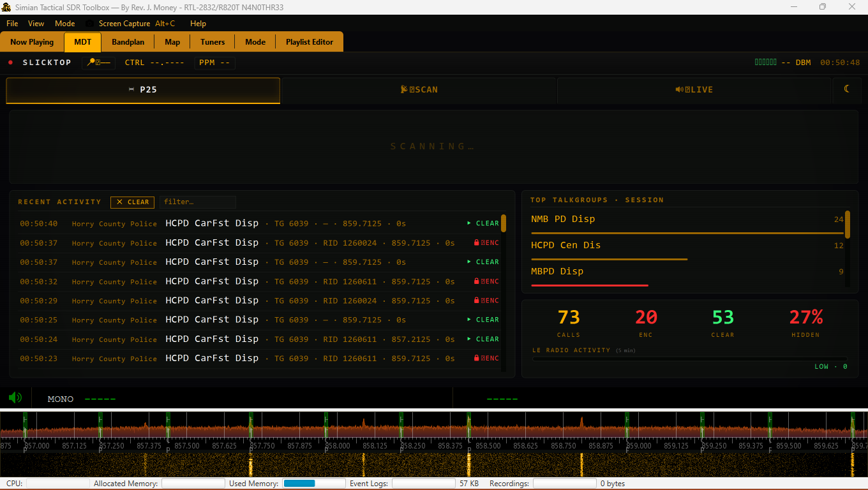Viewport: 868px width, 490px height.
Task: Click the LOW · 0 activity indicator
Action: tap(831, 366)
